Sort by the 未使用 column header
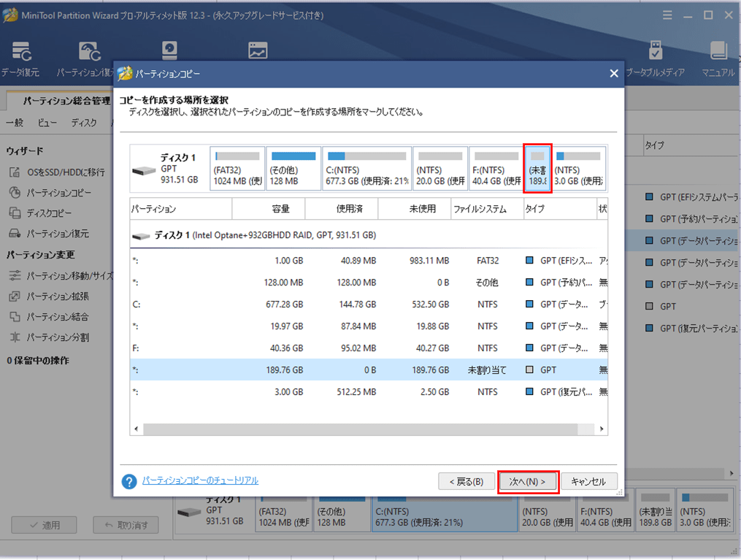This screenshot has width=741, height=560. click(415, 209)
